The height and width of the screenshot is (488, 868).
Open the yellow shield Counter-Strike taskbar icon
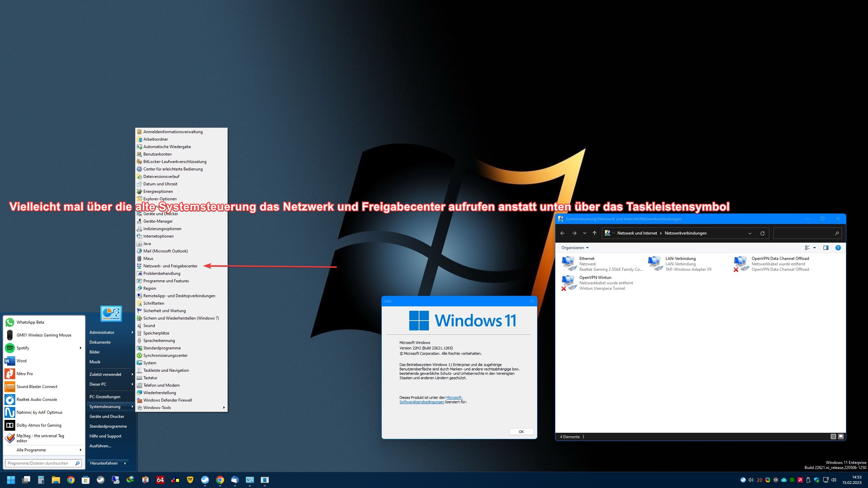point(190,480)
